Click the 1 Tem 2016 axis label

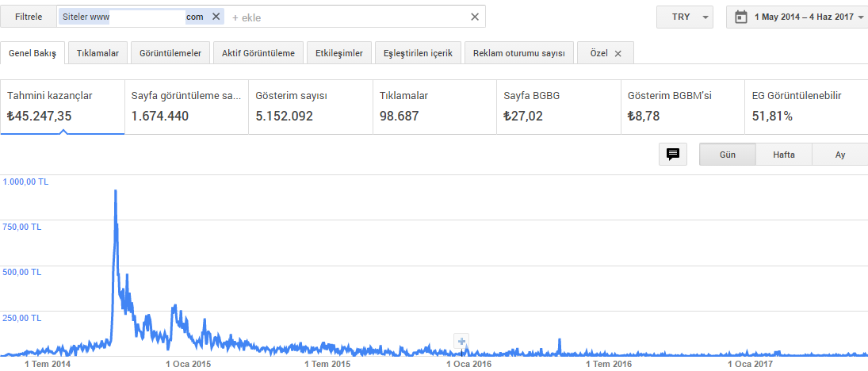pos(609,365)
